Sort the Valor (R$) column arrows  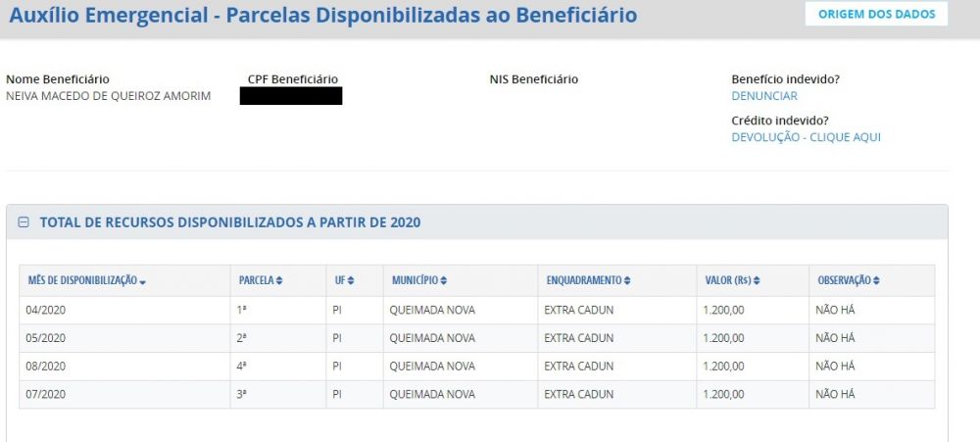coord(757,281)
